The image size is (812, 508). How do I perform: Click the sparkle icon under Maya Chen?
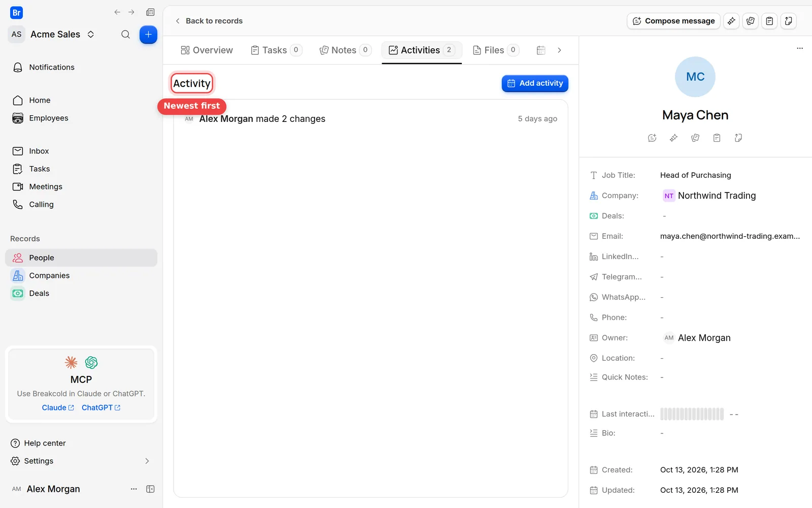[x=673, y=138]
